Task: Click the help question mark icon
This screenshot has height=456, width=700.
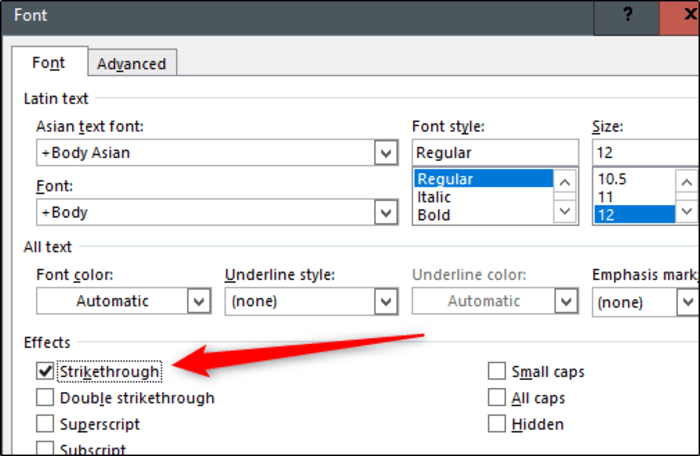Action: (627, 15)
